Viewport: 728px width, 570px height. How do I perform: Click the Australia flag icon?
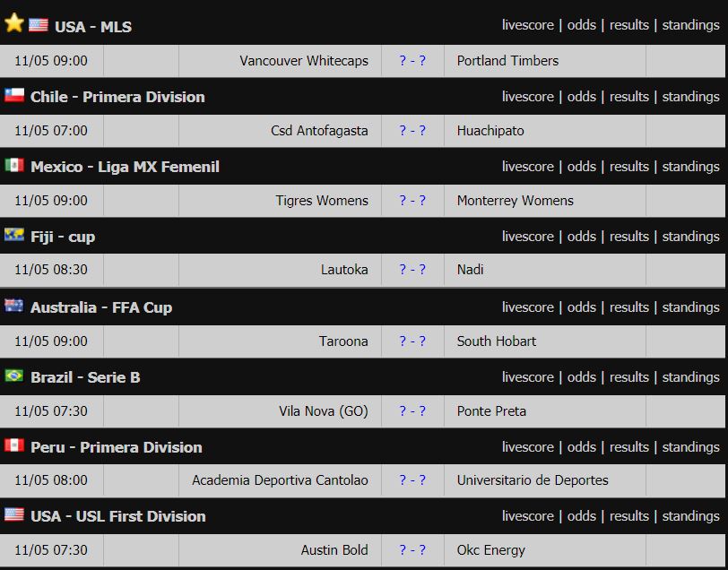[x=14, y=306]
